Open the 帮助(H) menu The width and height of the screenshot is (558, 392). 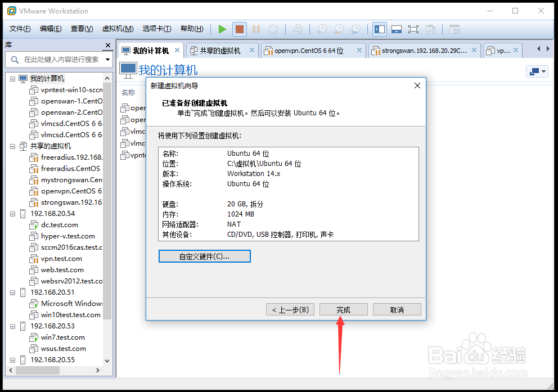click(192, 29)
